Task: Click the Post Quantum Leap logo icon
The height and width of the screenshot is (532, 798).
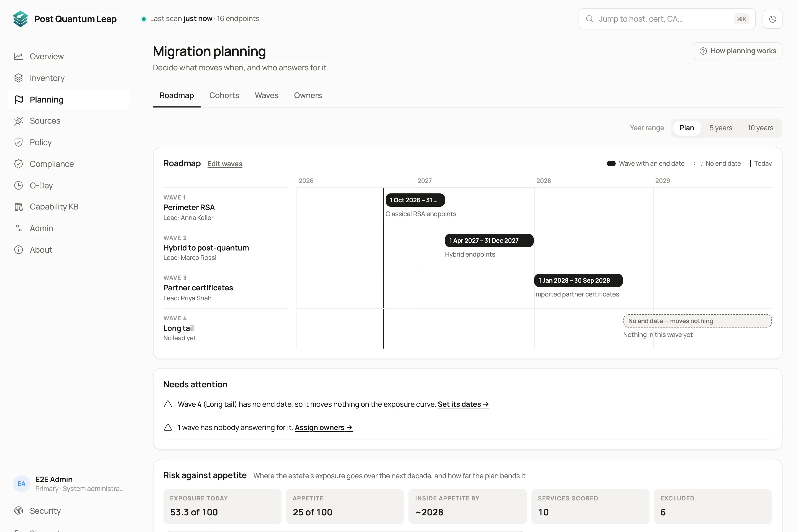Action: (x=20, y=19)
